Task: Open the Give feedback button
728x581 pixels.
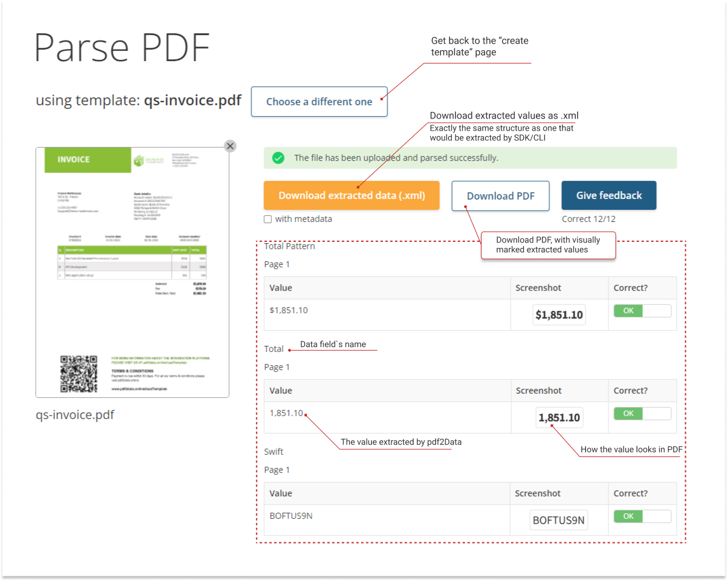Action: pyautogui.click(x=608, y=196)
